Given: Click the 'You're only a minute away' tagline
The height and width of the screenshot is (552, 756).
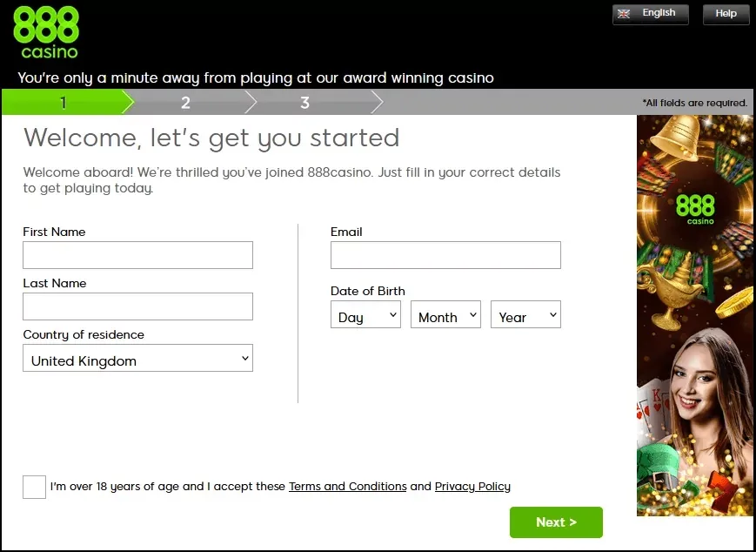Looking at the screenshot, I should [x=256, y=78].
